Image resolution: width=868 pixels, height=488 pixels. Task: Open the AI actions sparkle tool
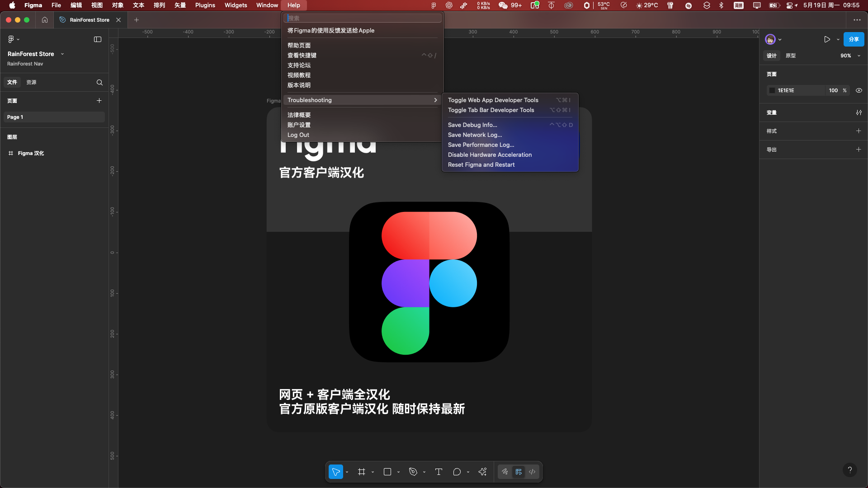482,472
